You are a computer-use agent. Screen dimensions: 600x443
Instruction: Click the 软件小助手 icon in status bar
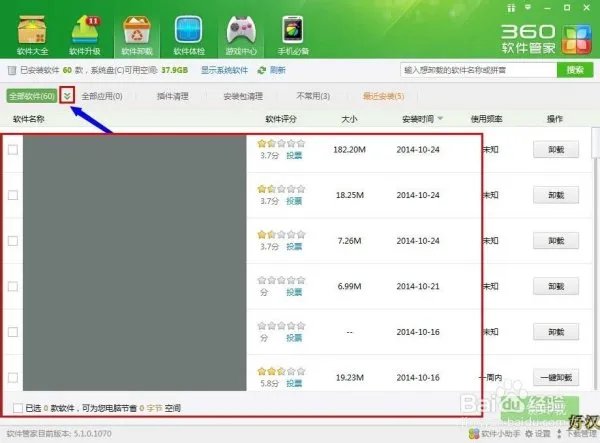click(x=474, y=433)
